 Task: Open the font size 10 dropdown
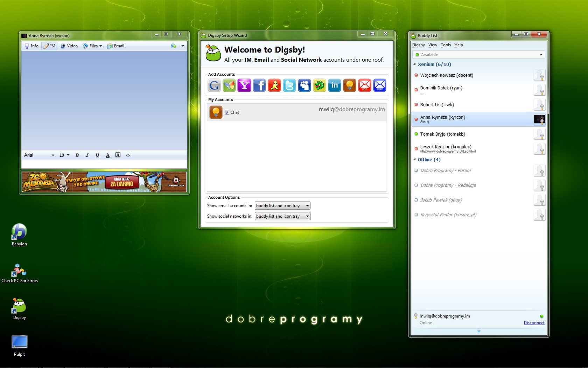pos(64,155)
